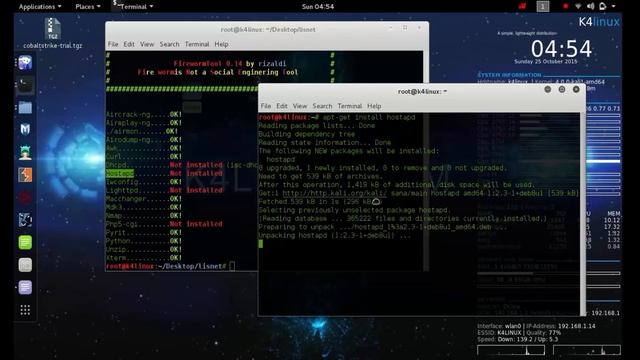Click 'apt-get install hostapd' command line
Viewport: 640px width, 360px height.
click(369, 117)
